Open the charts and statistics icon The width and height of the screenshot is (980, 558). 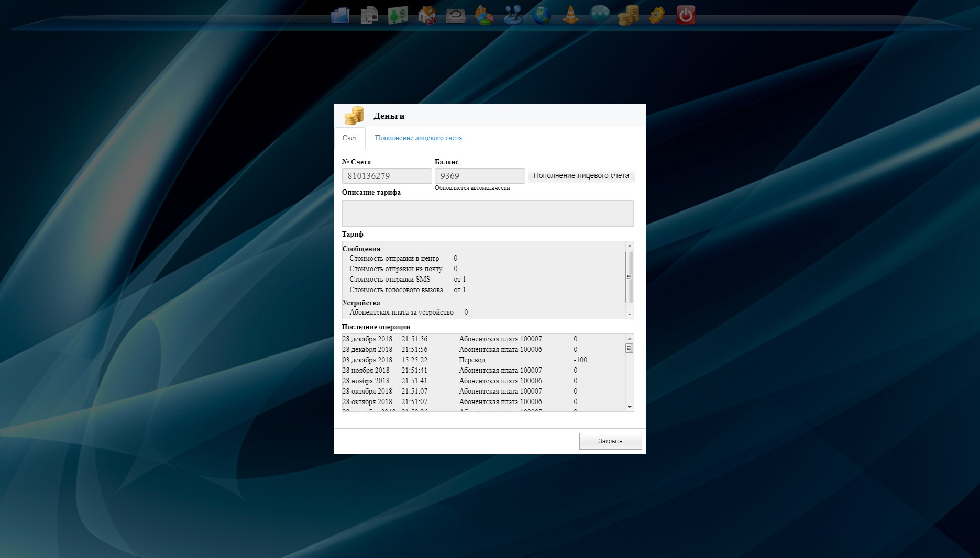click(485, 15)
